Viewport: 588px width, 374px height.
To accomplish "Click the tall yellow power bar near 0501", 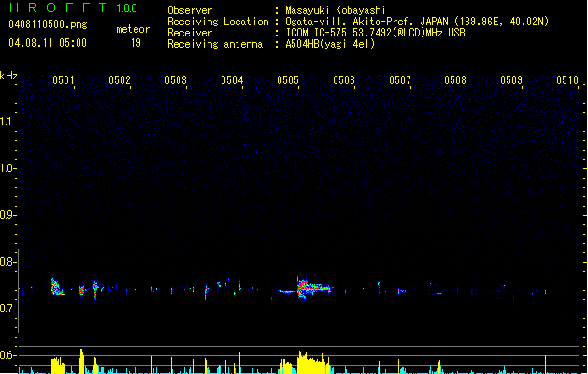I will click(81, 361).
